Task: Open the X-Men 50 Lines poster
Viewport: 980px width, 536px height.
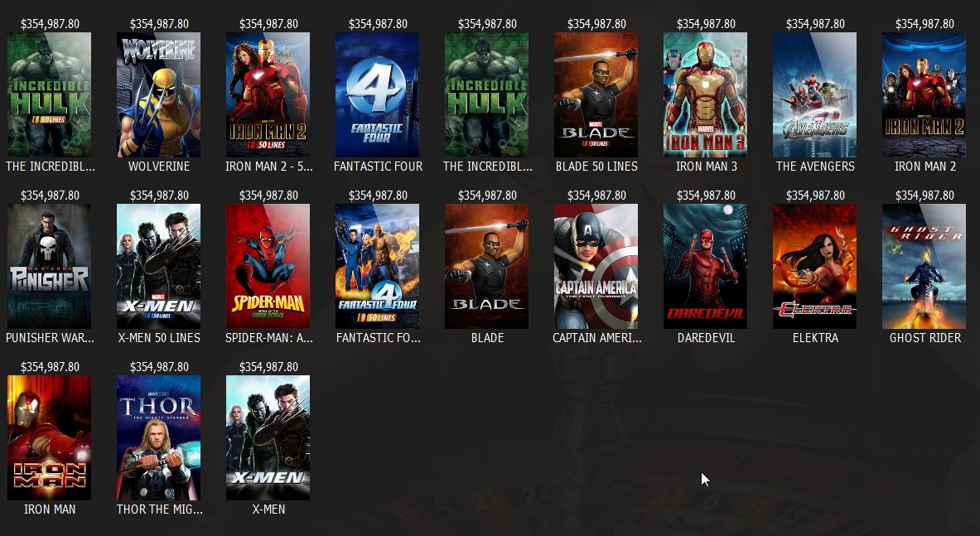Action: click(159, 266)
